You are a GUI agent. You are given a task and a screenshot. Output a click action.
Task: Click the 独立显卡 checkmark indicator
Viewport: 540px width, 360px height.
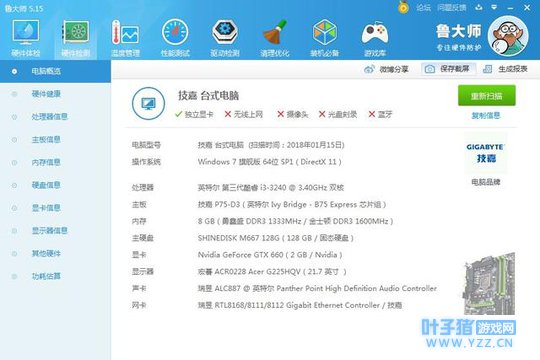194,114
